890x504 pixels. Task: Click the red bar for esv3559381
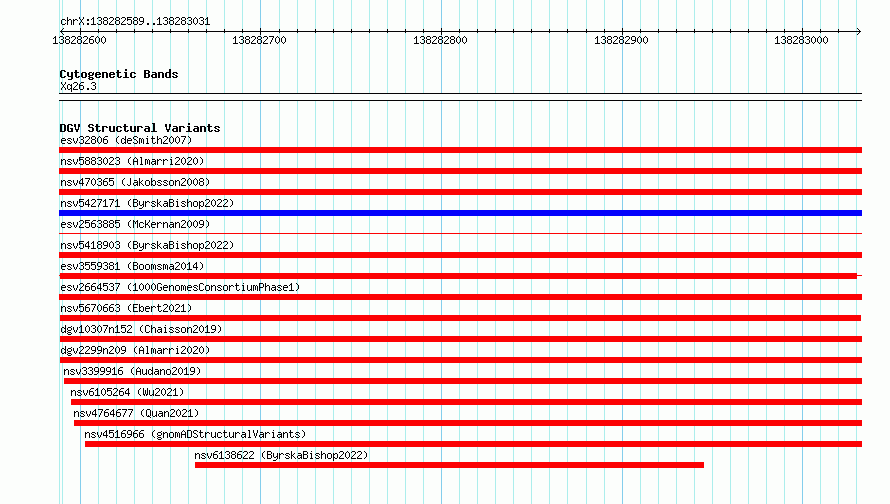coord(458,276)
